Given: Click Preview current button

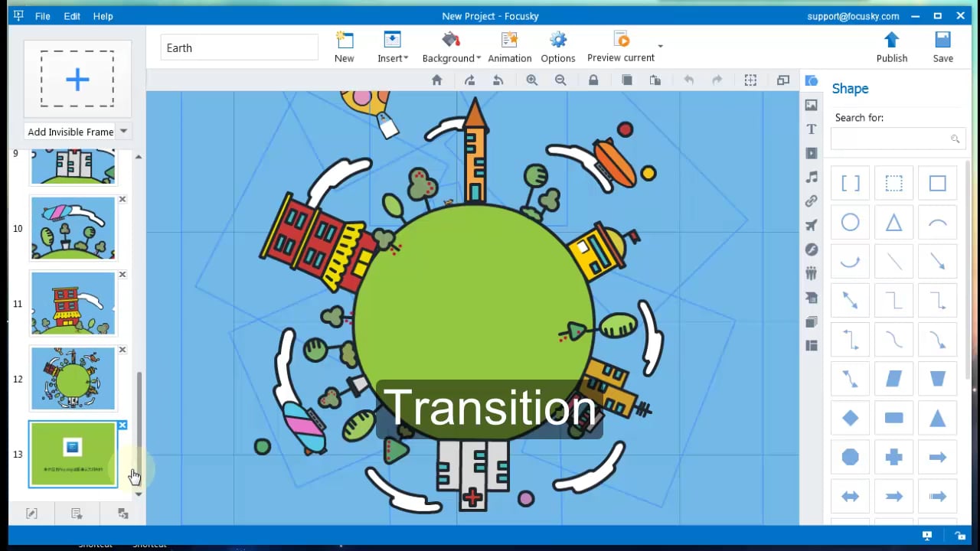Looking at the screenshot, I should pos(621,47).
